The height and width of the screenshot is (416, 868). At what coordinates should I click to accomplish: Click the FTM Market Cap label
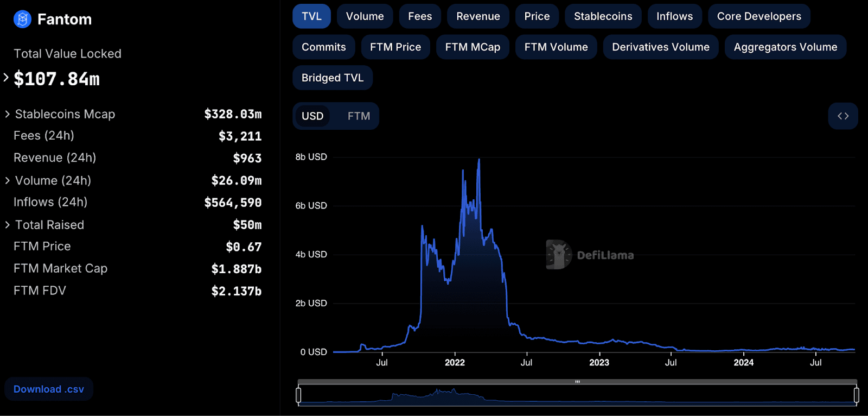click(x=61, y=269)
